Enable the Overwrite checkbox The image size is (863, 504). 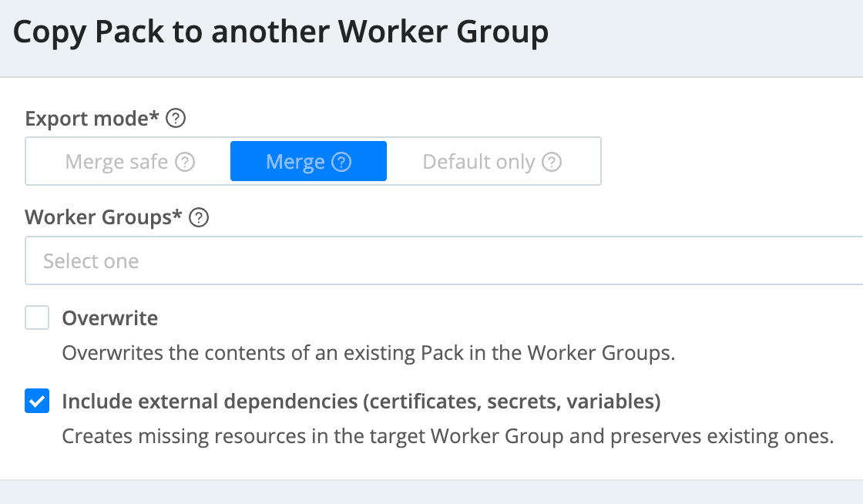(37, 318)
